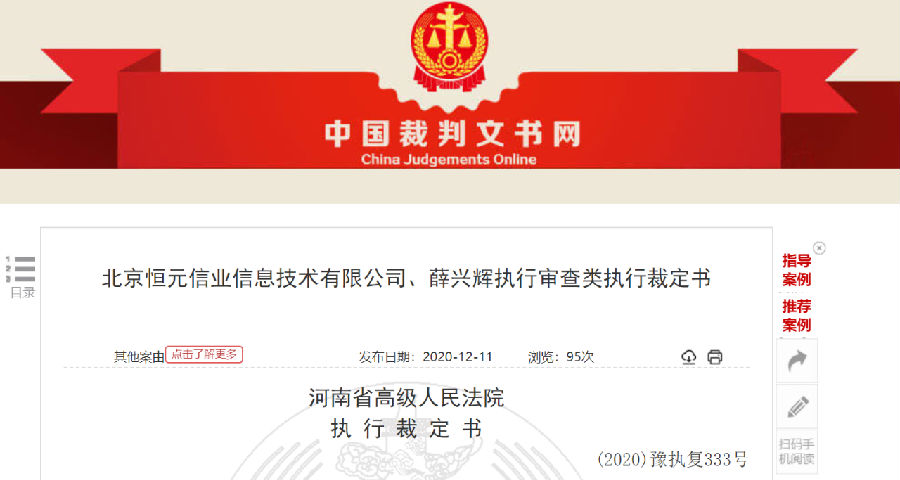
Task: Click the print document icon
Action: pyautogui.click(x=715, y=357)
